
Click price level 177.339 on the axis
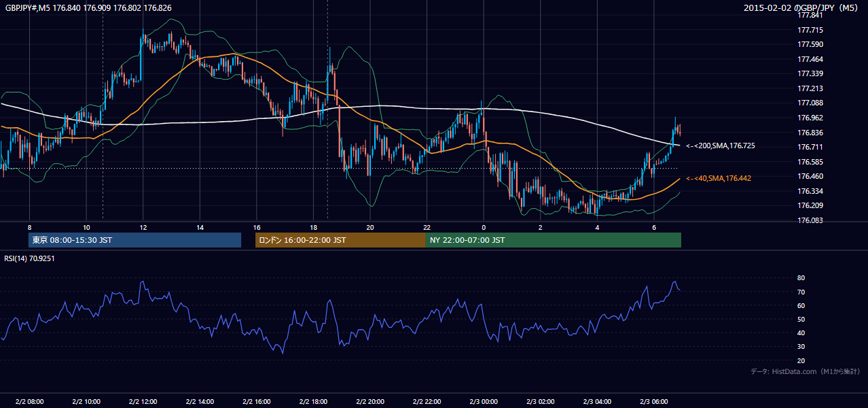810,73
